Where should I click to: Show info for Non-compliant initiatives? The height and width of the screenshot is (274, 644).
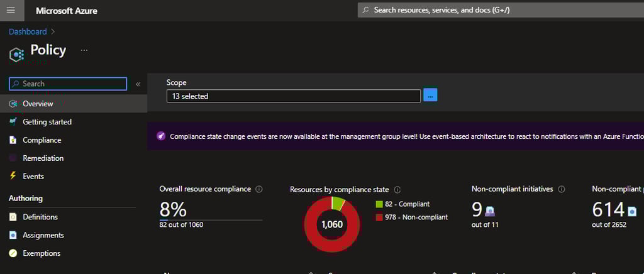562,189
